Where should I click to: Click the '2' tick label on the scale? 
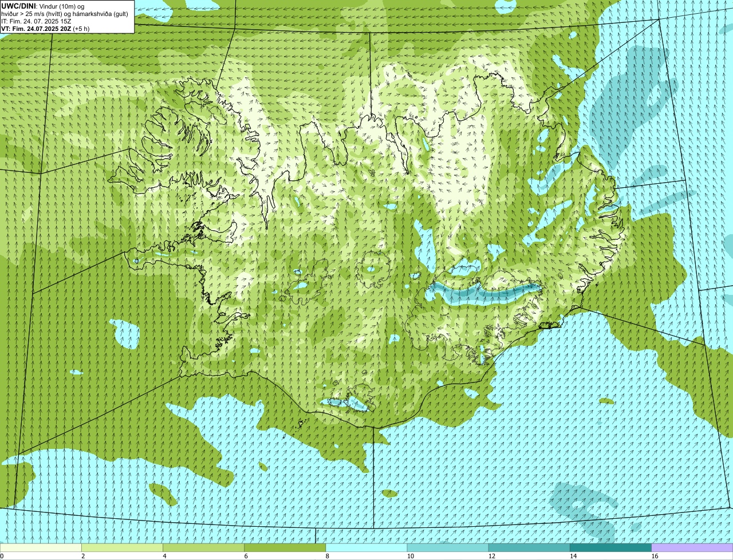[x=83, y=556]
